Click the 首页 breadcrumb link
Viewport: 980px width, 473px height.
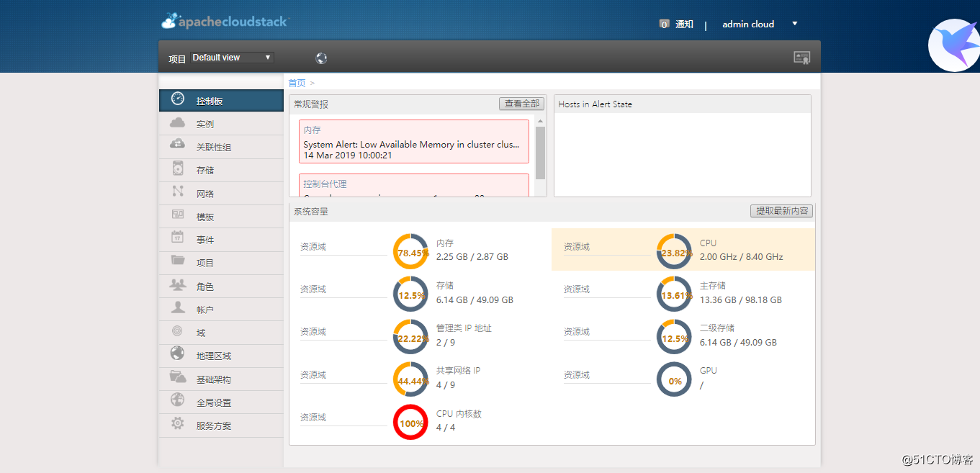coord(297,83)
